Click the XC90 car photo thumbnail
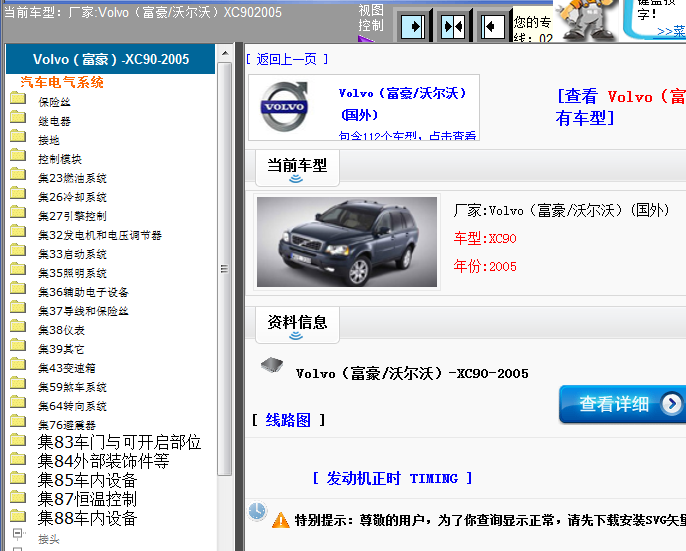The image size is (686, 551). tap(346, 242)
